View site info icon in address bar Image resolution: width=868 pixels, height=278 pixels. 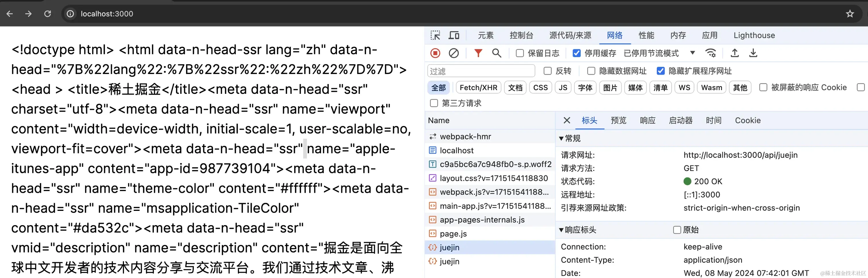pyautogui.click(x=70, y=14)
